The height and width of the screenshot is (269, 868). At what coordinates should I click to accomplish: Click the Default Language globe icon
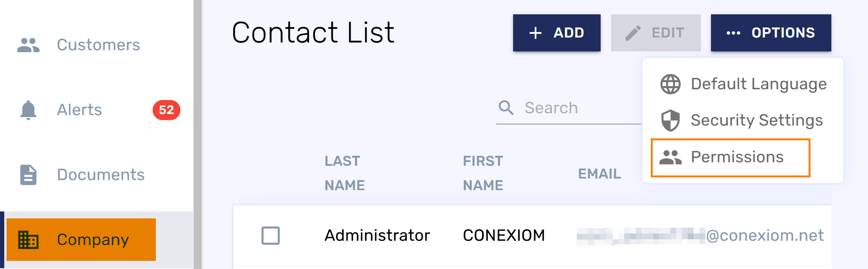[x=670, y=84]
